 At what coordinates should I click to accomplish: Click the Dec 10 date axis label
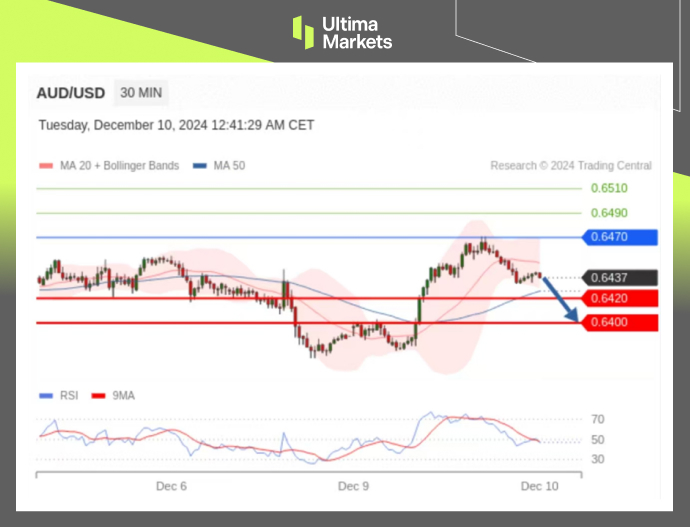539,486
